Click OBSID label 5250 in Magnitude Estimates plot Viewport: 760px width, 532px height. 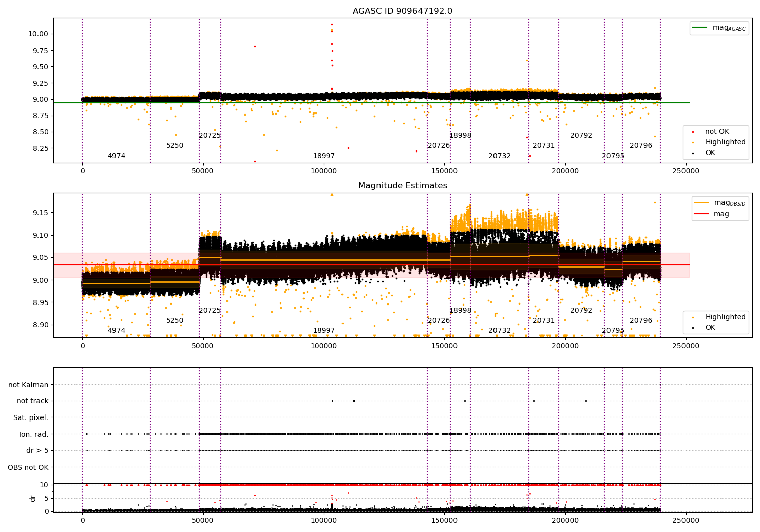click(x=175, y=321)
